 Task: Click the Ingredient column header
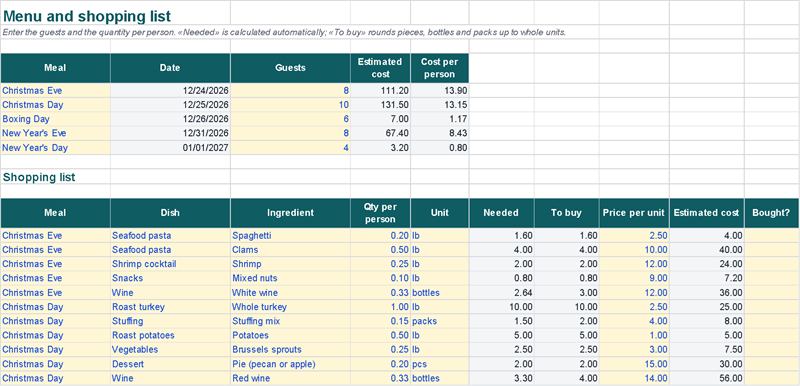pos(290,213)
